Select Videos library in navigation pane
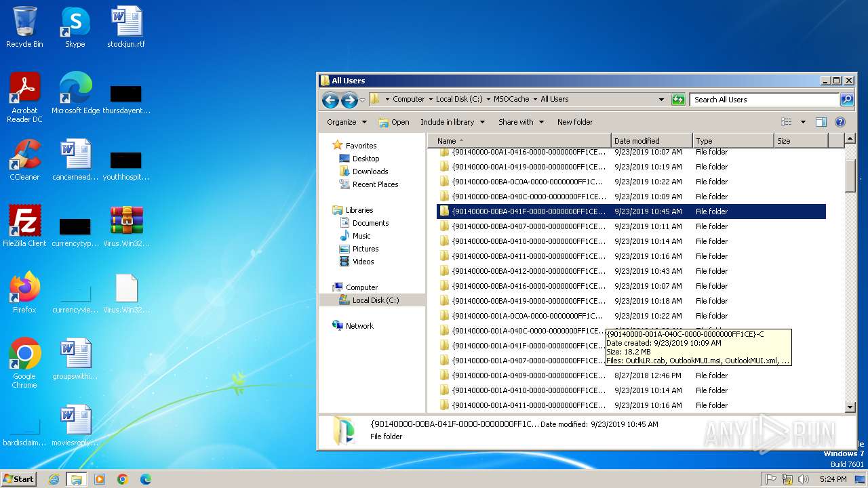 point(363,262)
